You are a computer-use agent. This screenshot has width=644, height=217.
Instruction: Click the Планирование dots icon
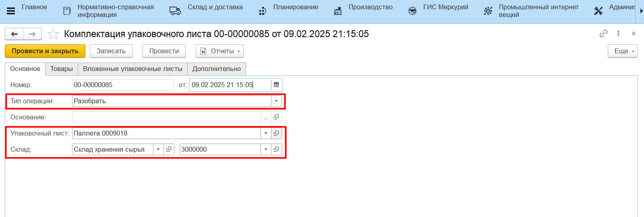click(263, 11)
